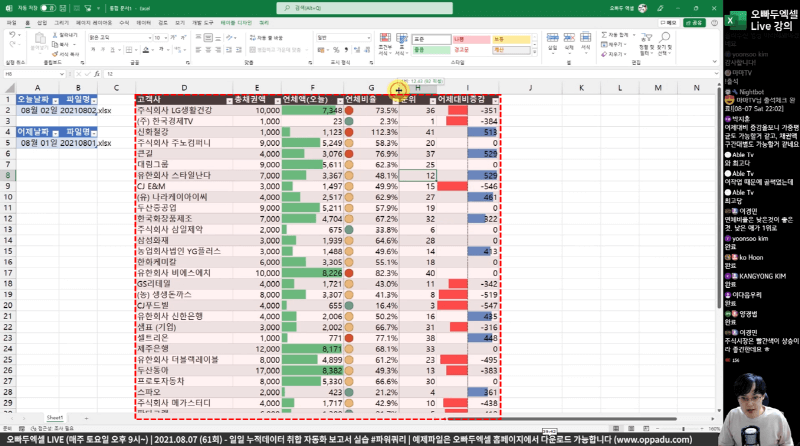Click the percent style icon

336,49
